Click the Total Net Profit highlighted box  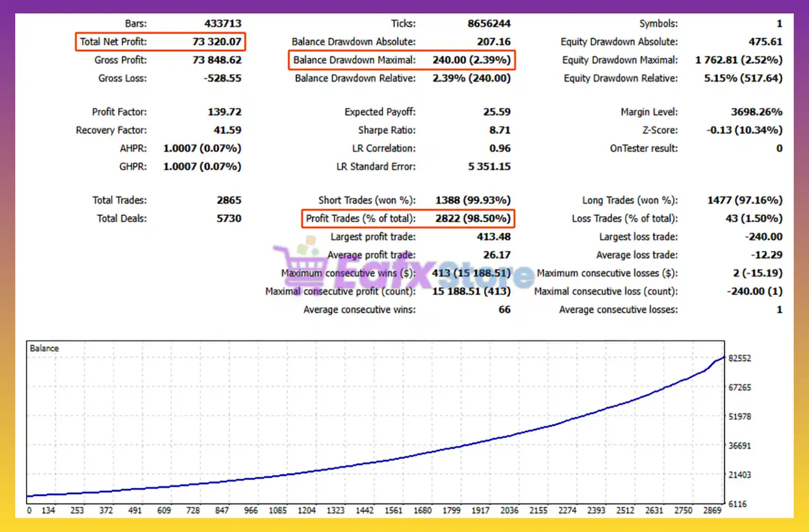pos(160,42)
